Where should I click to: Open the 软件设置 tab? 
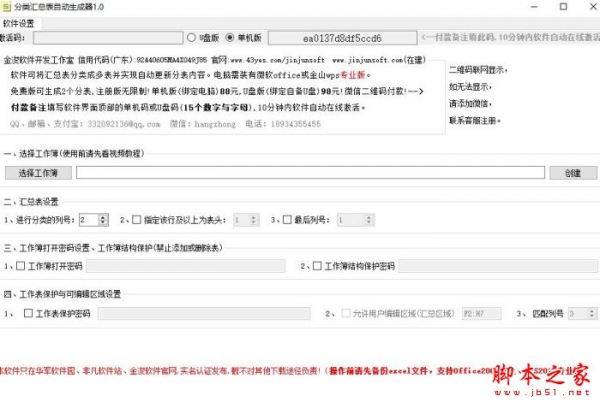tap(19, 24)
